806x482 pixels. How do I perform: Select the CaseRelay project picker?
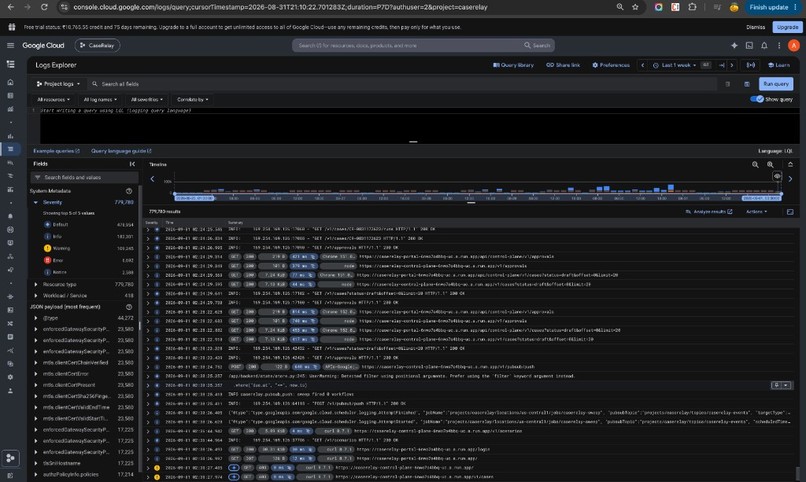[98, 45]
